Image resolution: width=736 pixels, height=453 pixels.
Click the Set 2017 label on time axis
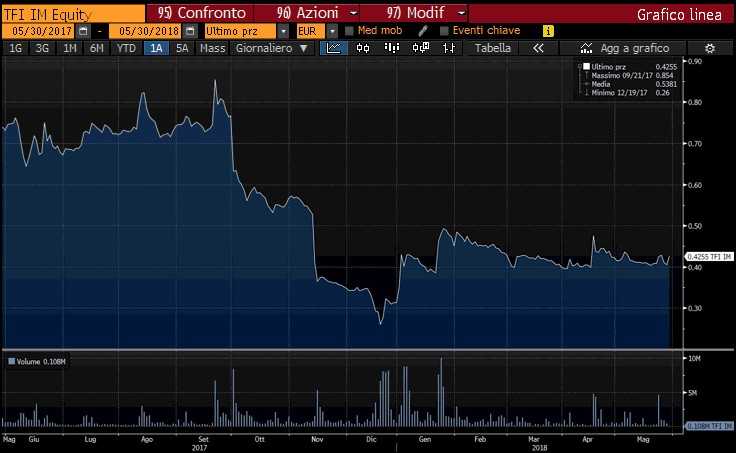click(x=202, y=444)
